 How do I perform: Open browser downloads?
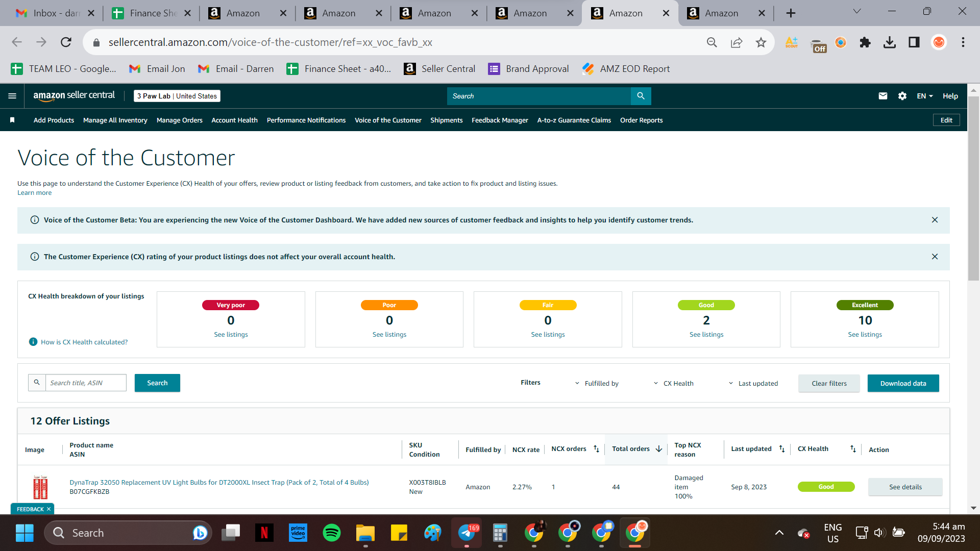click(x=890, y=42)
